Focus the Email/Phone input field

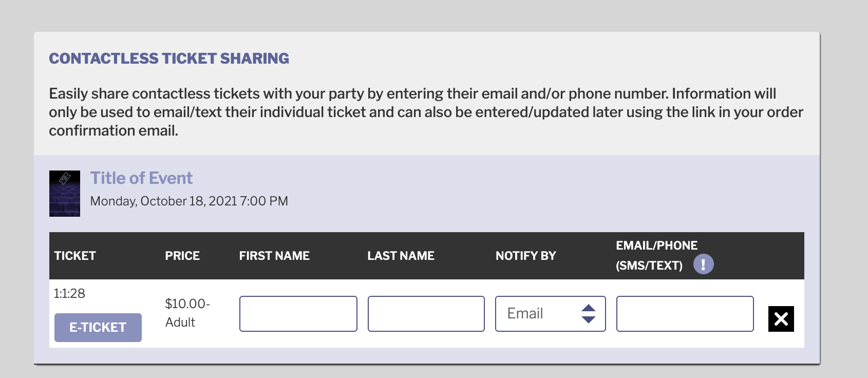point(685,314)
